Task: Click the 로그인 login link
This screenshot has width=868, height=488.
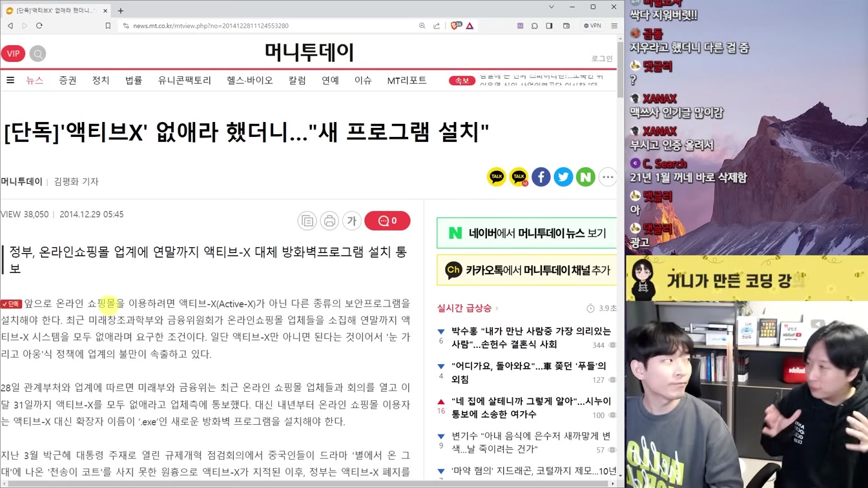Action: click(602, 58)
